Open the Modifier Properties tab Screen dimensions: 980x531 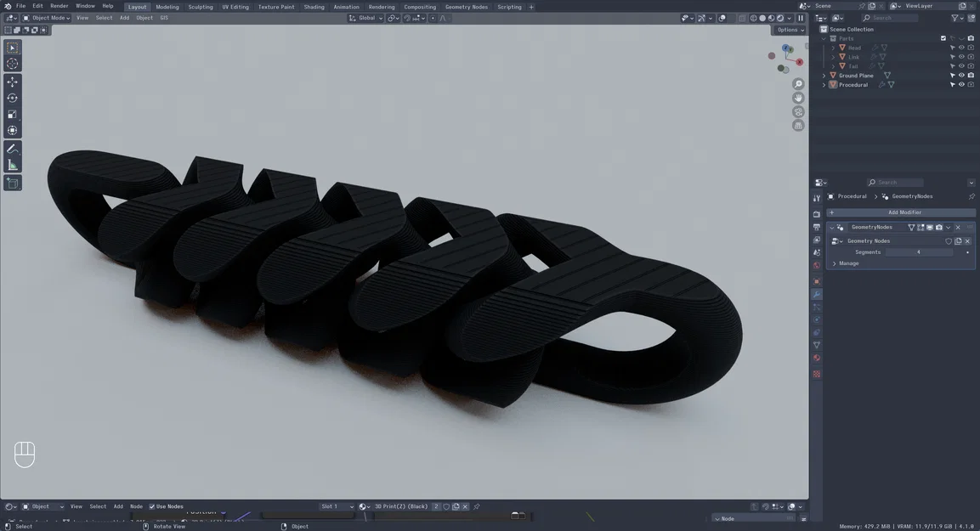point(816,294)
